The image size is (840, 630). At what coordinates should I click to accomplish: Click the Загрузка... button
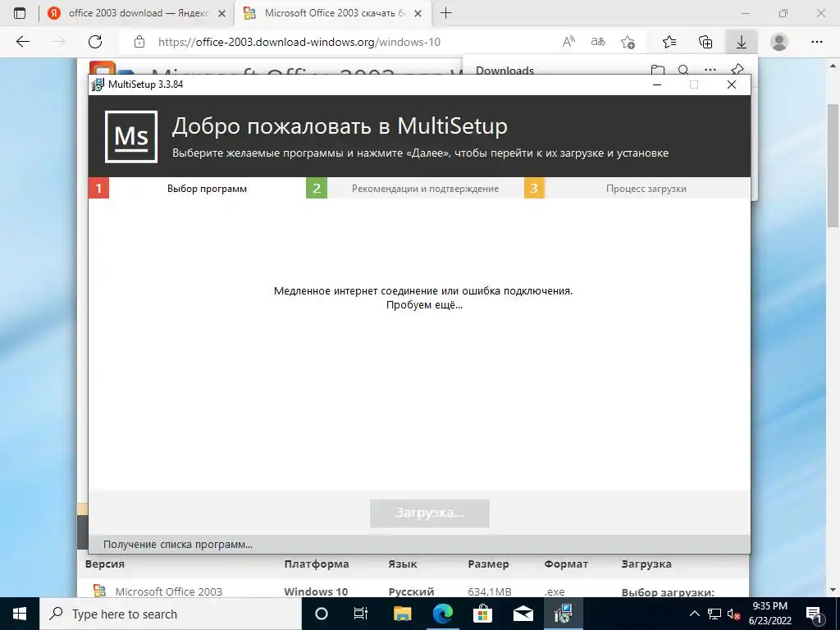pyautogui.click(x=430, y=514)
